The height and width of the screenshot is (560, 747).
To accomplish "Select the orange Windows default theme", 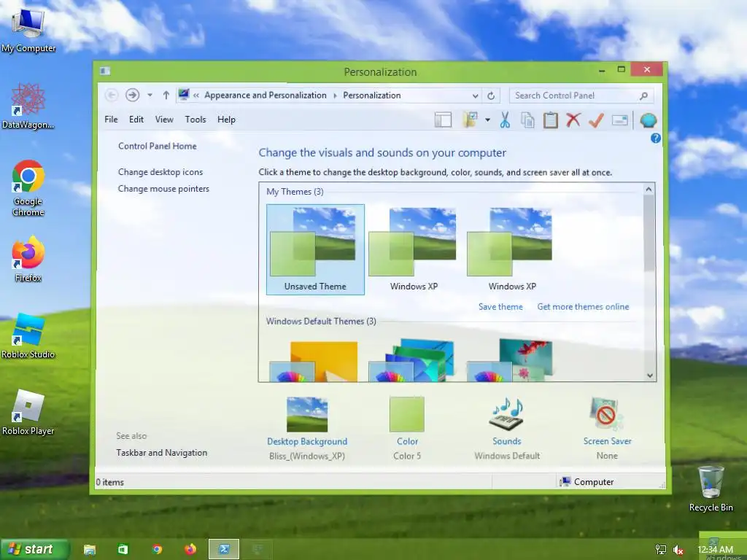I will click(314, 361).
